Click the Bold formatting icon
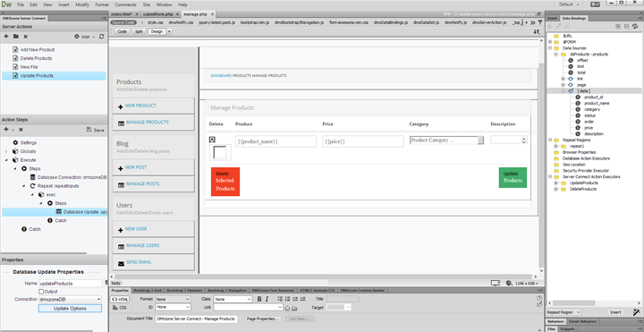Viewport: 644px width, 332px height. (259, 299)
